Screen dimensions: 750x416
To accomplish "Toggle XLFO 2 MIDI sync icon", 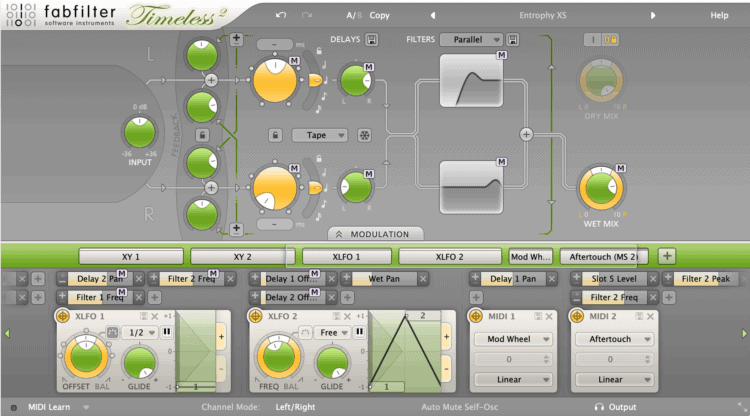I will [x=305, y=332].
